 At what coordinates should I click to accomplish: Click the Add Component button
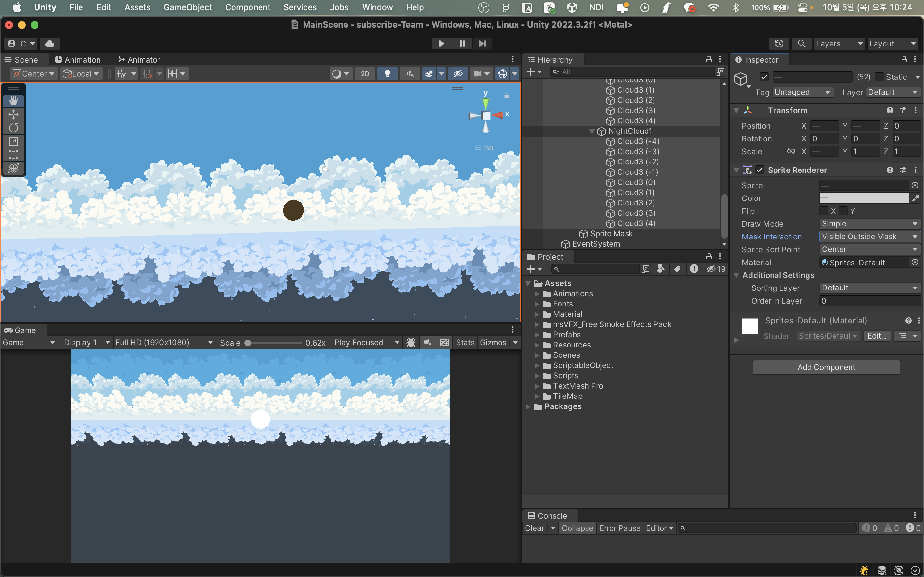point(826,367)
